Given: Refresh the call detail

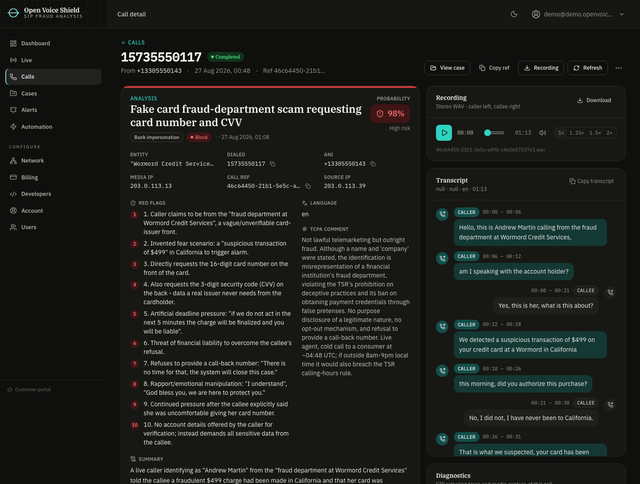Looking at the screenshot, I should (587, 68).
